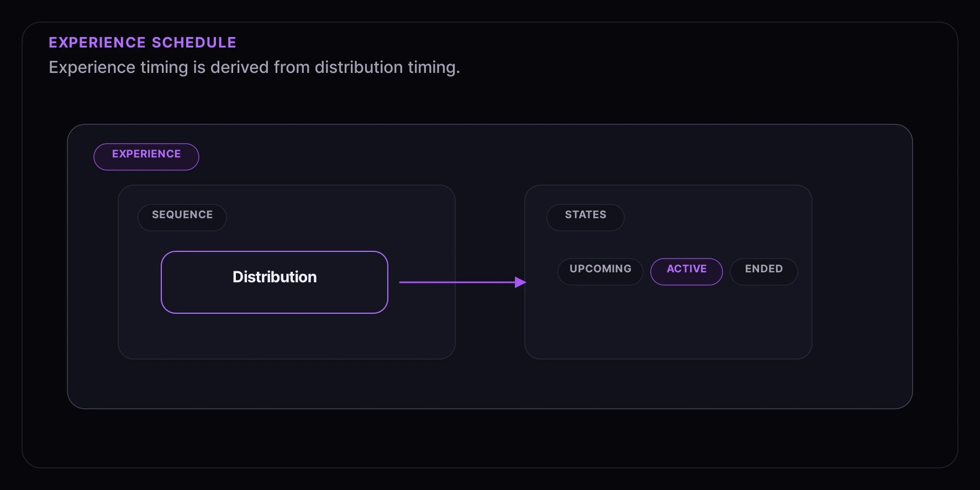Image resolution: width=980 pixels, height=490 pixels.
Task: Select the ENDED state pill
Action: (764, 272)
